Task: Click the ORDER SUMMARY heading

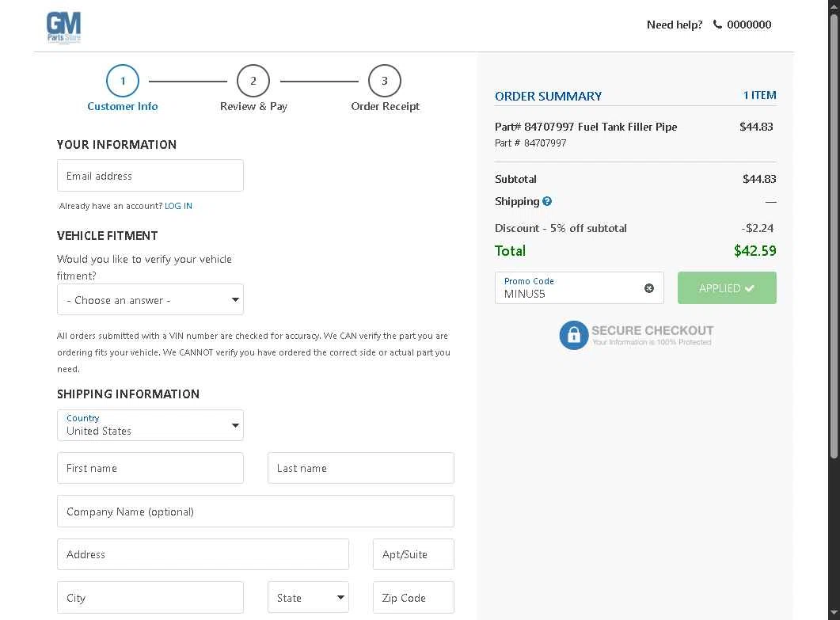Action: click(x=548, y=97)
